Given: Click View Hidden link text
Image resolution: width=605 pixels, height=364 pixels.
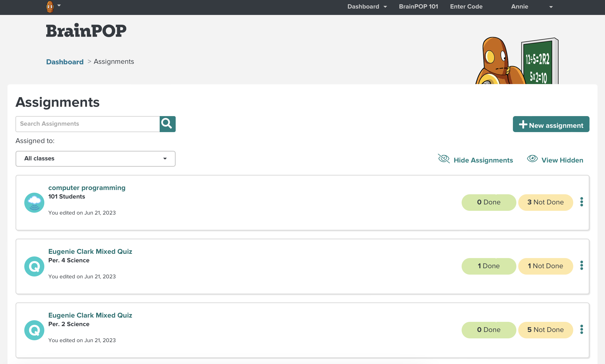Looking at the screenshot, I should pos(562,160).
